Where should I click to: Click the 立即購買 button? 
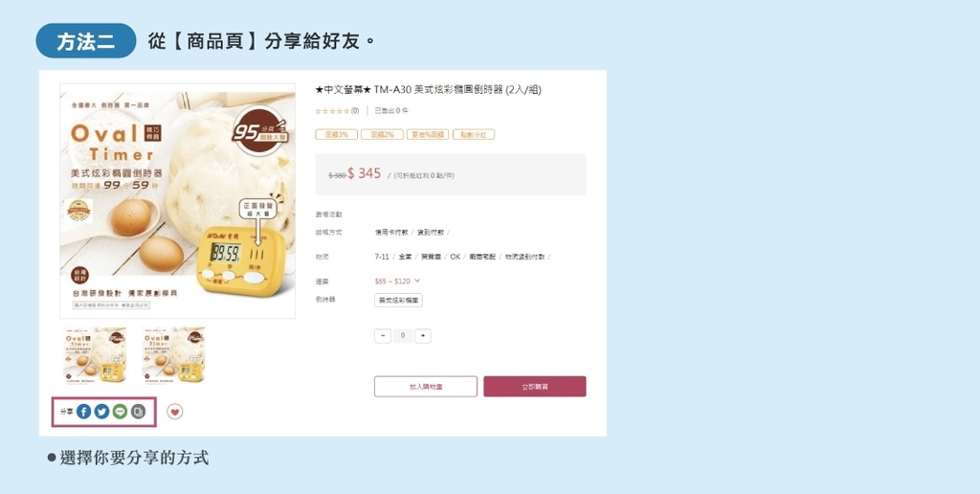pyautogui.click(x=535, y=387)
